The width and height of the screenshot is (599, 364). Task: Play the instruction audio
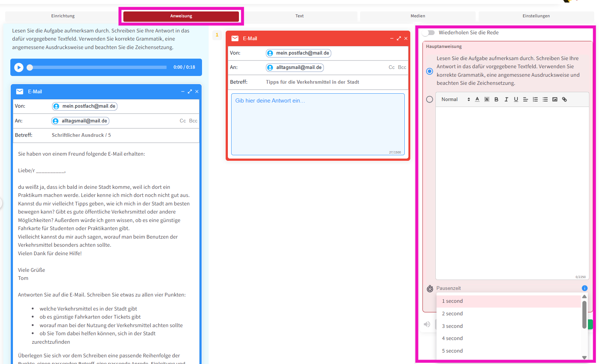[x=19, y=67]
